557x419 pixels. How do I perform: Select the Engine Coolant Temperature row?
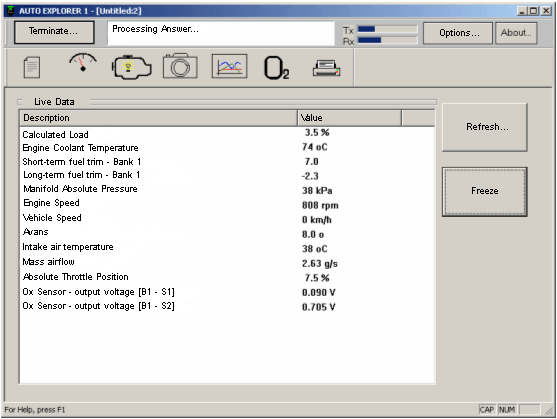click(x=227, y=148)
